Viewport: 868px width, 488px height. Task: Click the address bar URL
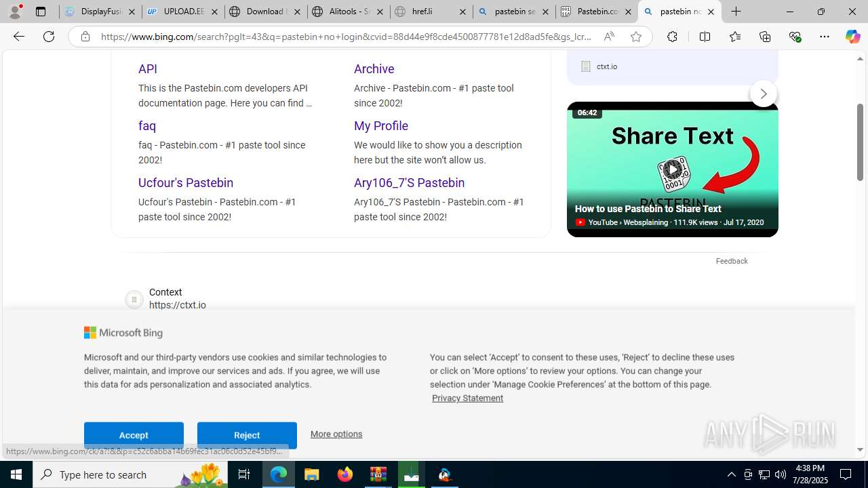click(x=346, y=37)
